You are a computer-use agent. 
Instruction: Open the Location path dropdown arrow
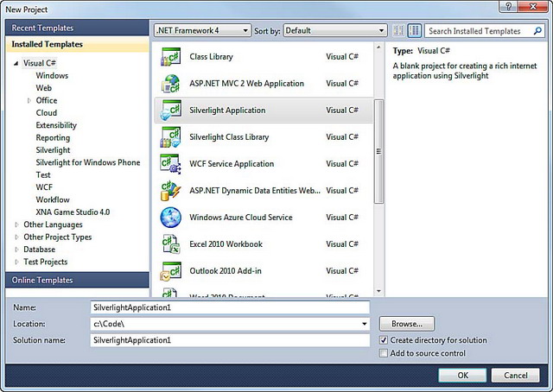(x=365, y=324)
